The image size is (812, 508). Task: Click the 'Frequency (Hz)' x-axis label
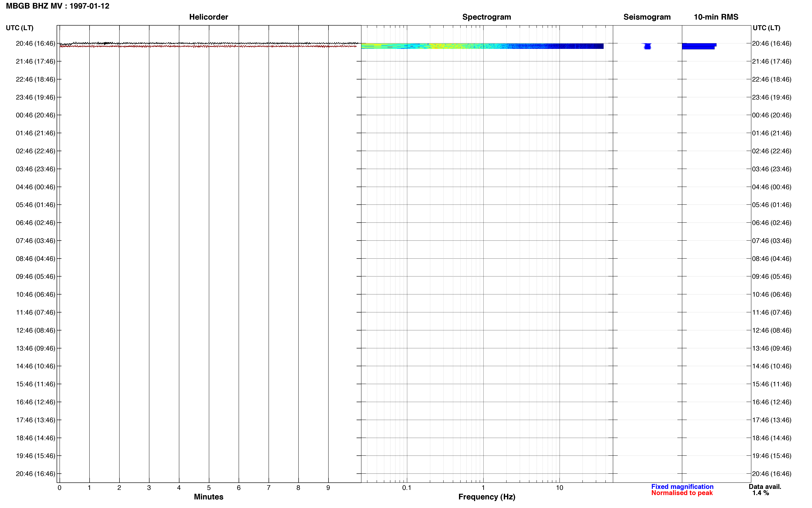click(487, 497)
